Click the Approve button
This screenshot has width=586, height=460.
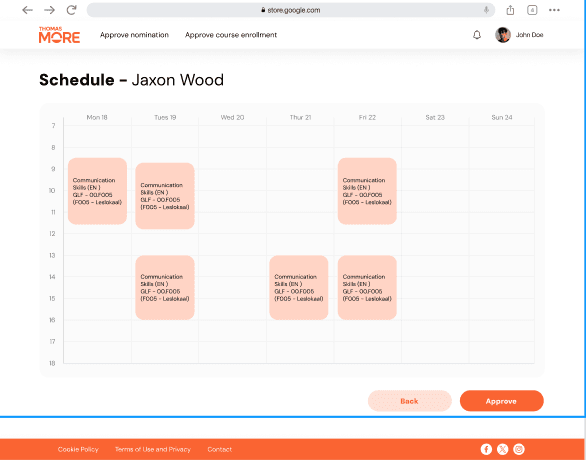click(502, 401)
